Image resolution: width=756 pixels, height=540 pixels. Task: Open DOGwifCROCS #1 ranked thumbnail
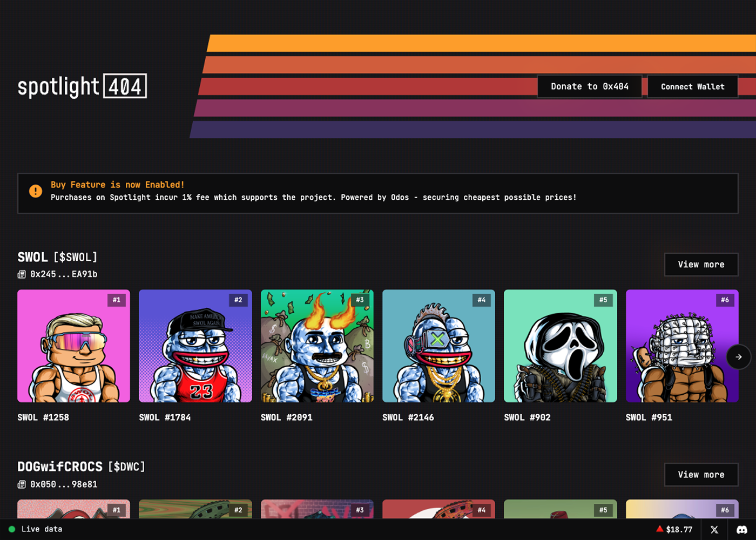pyautogui.click(x=73, y=509)
